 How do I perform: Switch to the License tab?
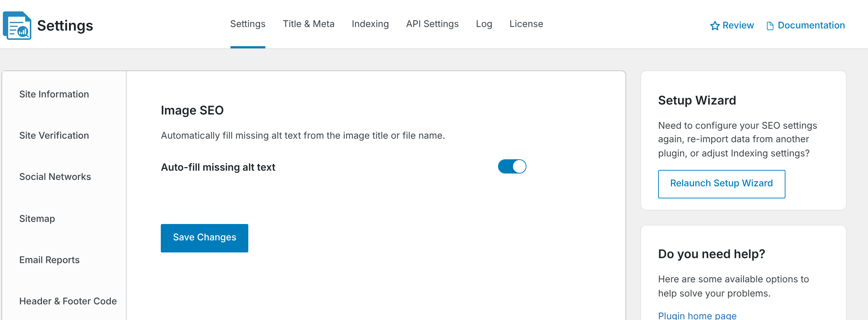point(526,24)
